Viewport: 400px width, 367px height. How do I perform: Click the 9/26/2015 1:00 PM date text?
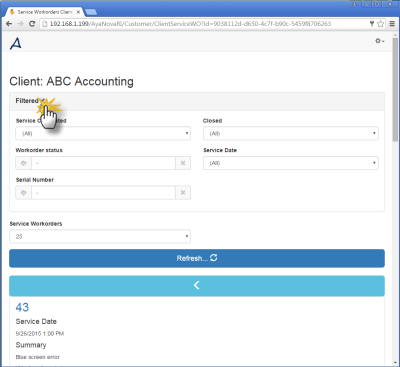click(40, 333)
